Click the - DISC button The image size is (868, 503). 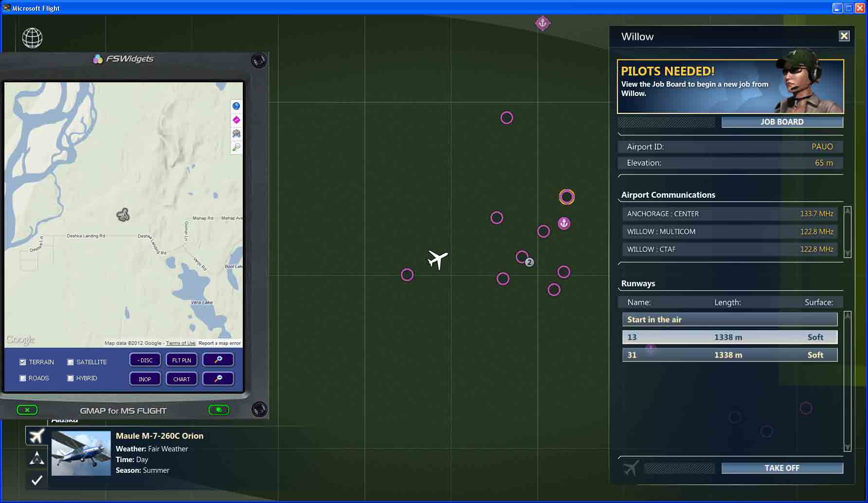[145, 360]
